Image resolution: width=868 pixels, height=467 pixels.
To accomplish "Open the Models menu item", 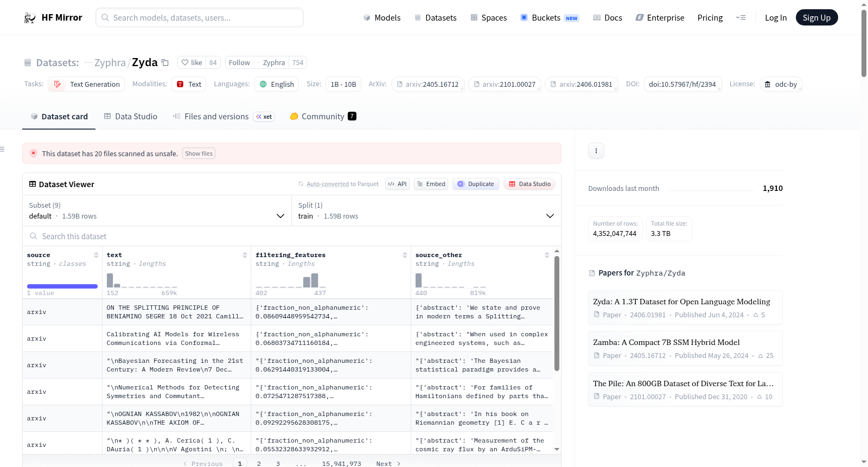I will (382, 18).
